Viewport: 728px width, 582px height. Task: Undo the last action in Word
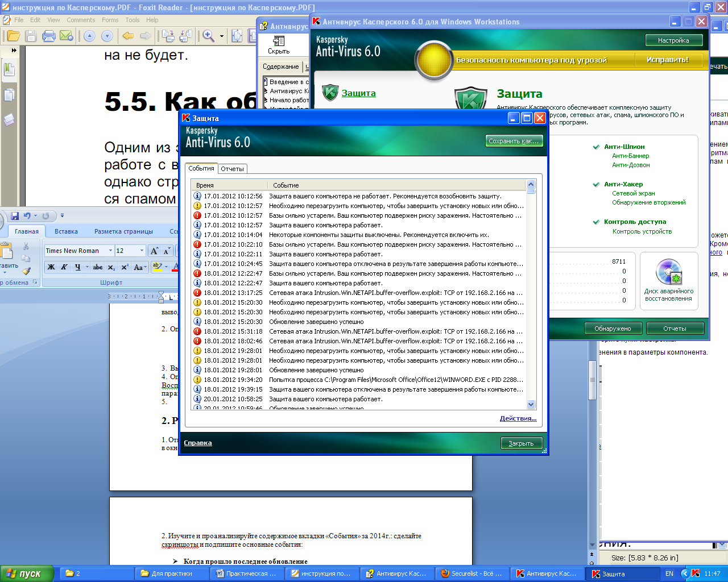pyautogui.click(x=27, y=216)
